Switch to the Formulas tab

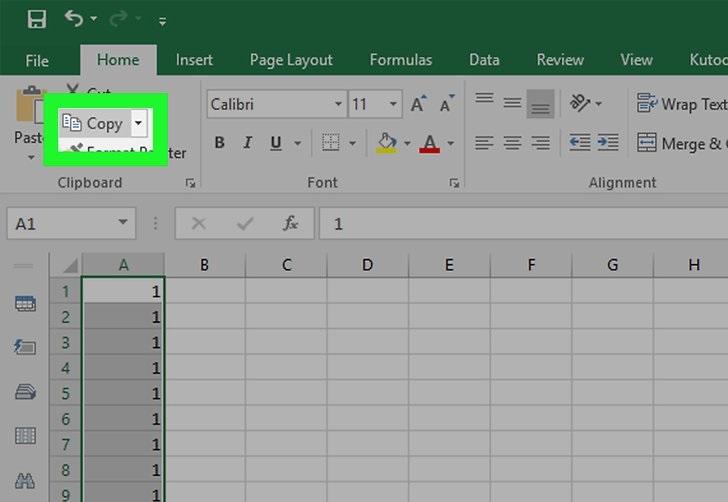[401, 60]
